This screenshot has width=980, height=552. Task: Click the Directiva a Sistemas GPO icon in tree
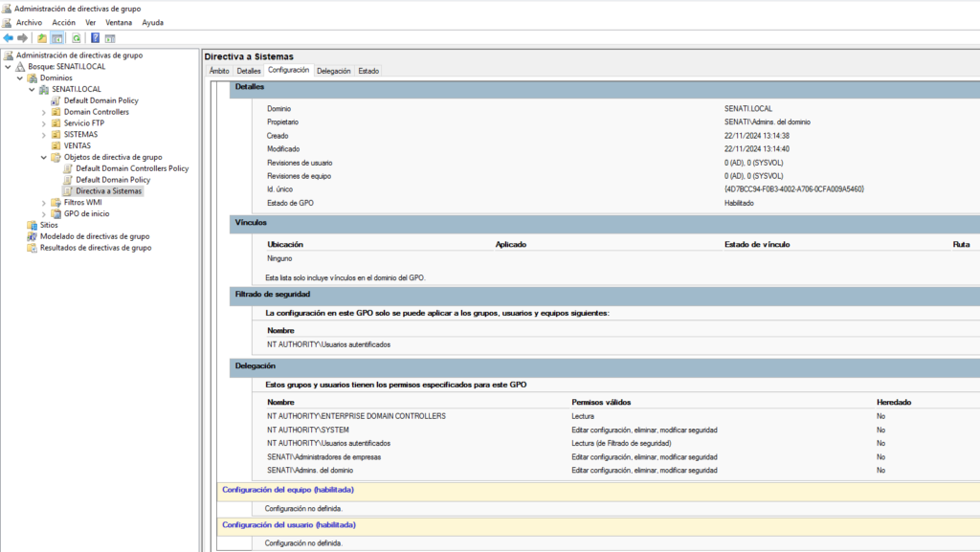point(68,191)
